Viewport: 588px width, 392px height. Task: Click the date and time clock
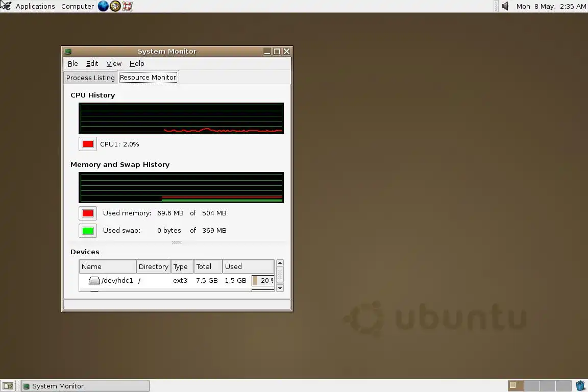pyautogui.click(x=551, y=6)
